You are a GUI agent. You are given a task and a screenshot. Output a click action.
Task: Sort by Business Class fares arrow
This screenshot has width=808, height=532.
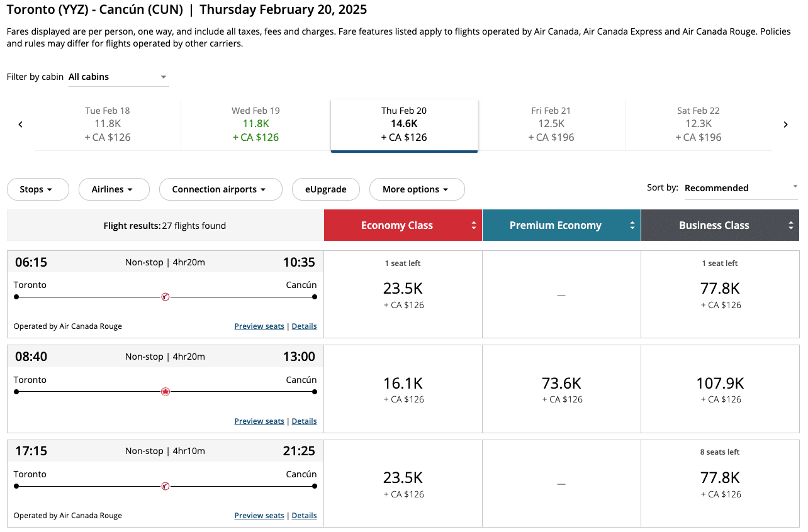[791, 226]
